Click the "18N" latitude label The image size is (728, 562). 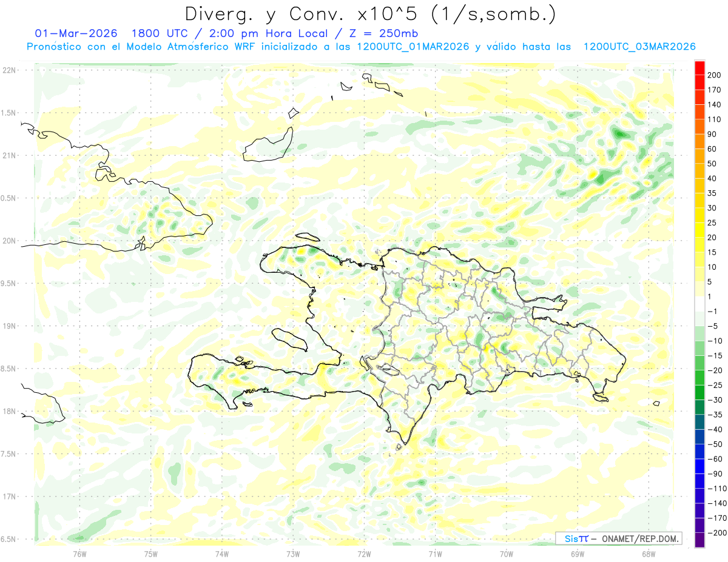pyautogui.click(x=10, y=411)
